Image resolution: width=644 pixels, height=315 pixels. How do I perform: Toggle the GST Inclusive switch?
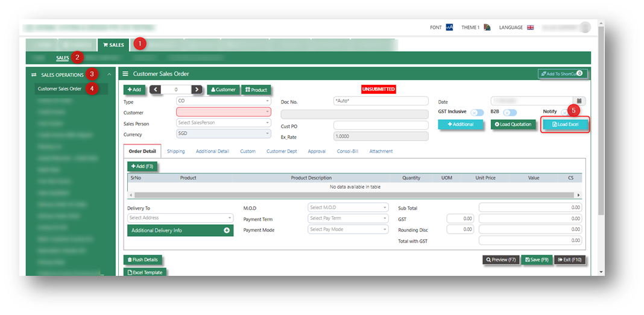click(x=477, y=113)
